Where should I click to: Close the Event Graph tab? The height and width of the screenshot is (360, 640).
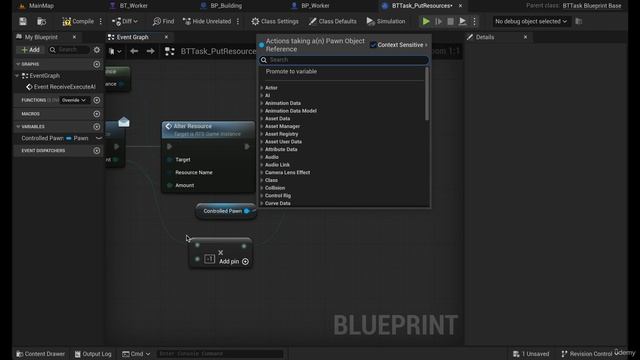[166, 37]
